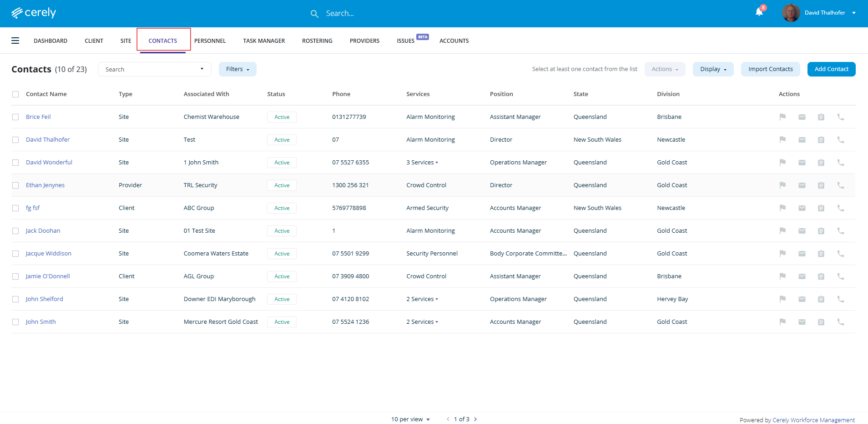Click the notifications bell icon
Image resolution: width=868 pixels, height=424 pixels.
pos(759,12)
